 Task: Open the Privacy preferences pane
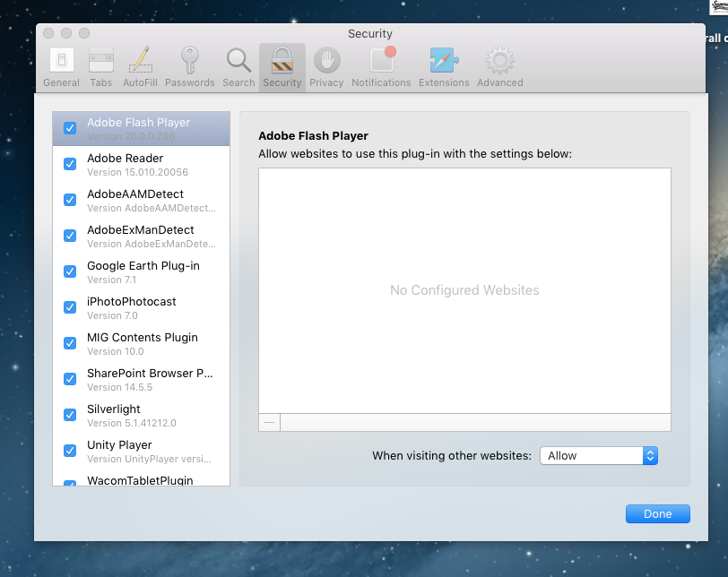(326, 68)
